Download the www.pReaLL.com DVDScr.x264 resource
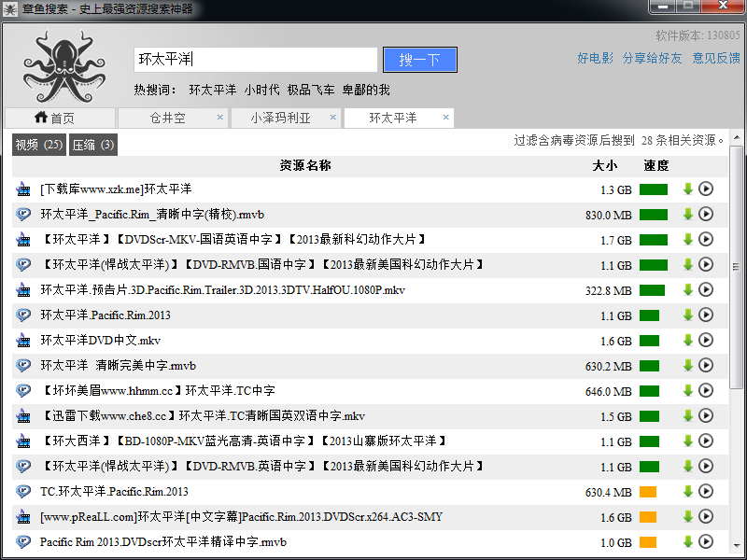Image resolution: width=747 pixels, height=560 pixels. [687, 517]
